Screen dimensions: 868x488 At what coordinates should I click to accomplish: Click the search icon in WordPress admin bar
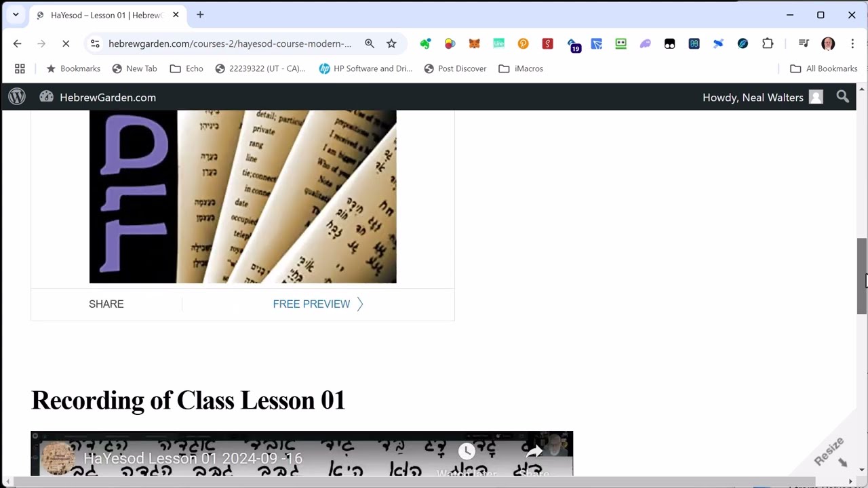point(842,97)
